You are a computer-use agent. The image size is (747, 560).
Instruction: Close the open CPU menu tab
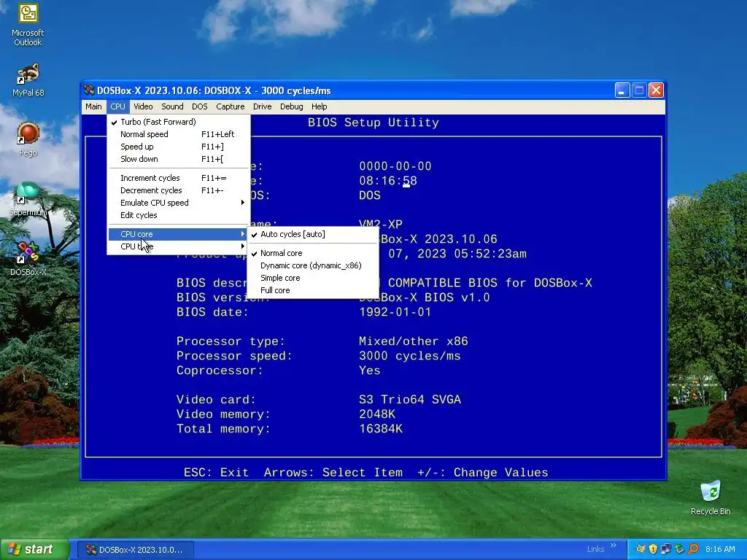(117, 106)
